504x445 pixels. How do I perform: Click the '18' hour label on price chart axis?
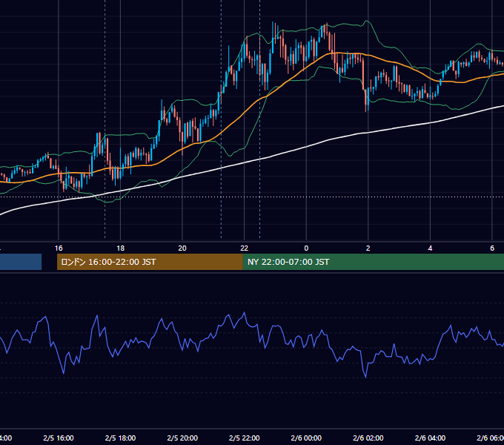click(121, 248)
